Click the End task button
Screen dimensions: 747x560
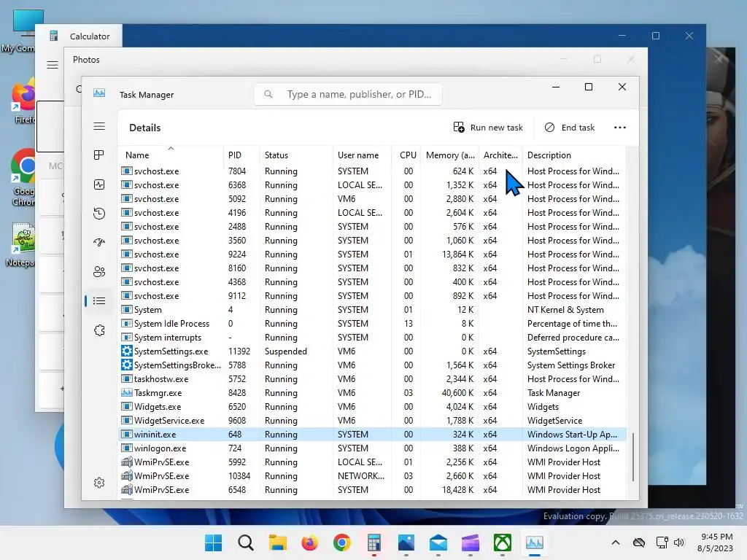pos(570,128)
